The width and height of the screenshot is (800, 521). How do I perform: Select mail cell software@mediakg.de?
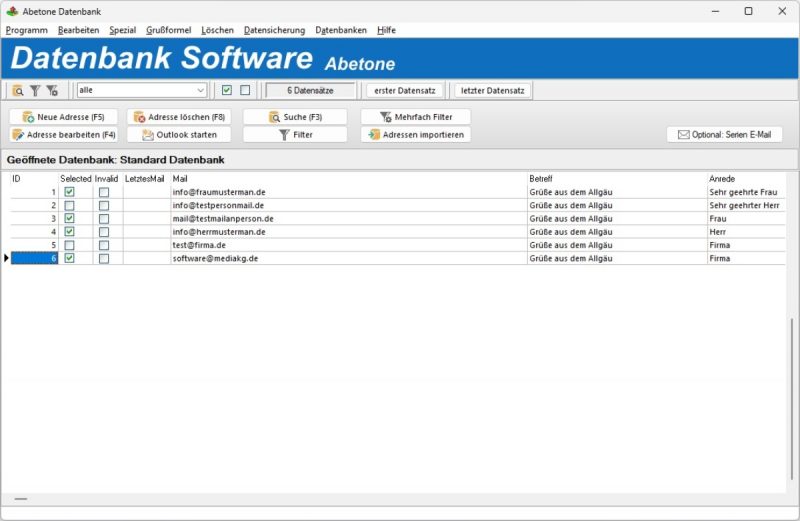pos(349,258)
